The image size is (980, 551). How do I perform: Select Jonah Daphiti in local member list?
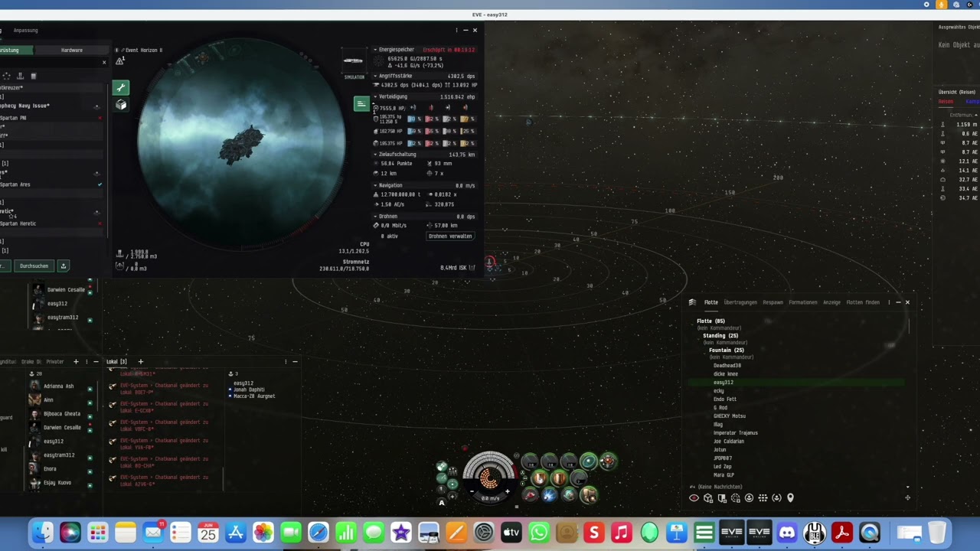point(249,390)
